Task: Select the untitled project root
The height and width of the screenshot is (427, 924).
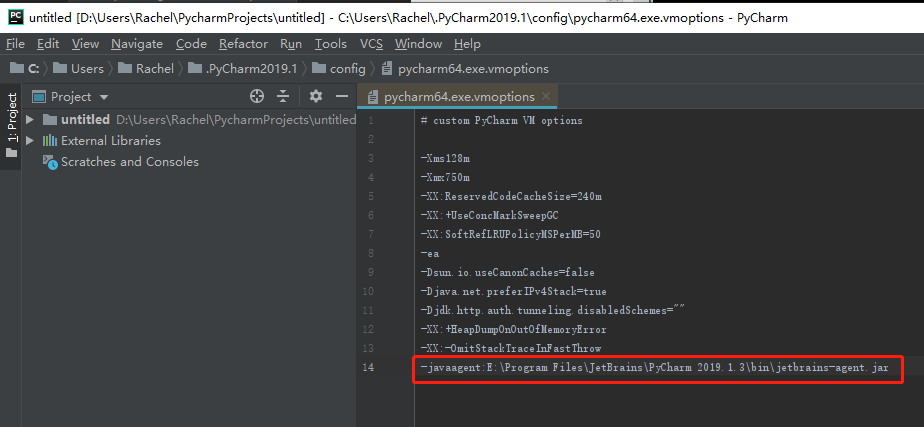Action: point(85,120)
